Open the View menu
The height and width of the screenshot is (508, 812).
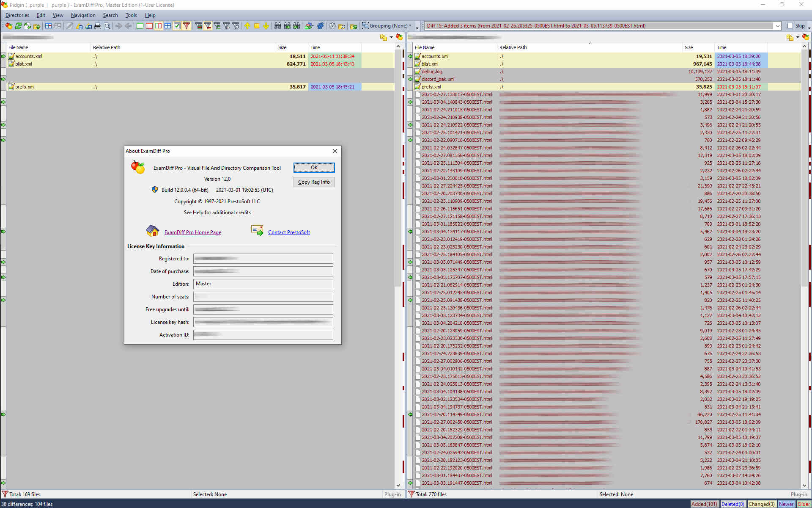[58, 15]
